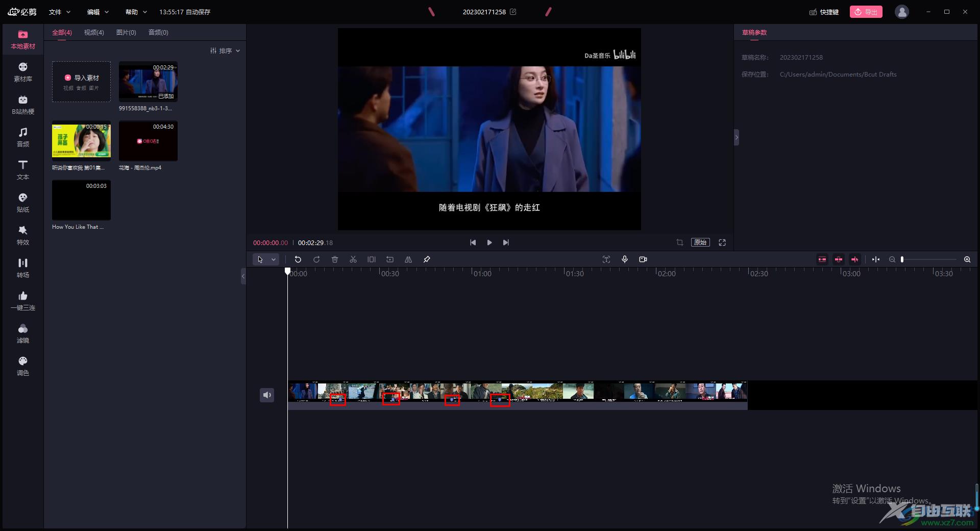Click the video clip on timeline track

518,395
